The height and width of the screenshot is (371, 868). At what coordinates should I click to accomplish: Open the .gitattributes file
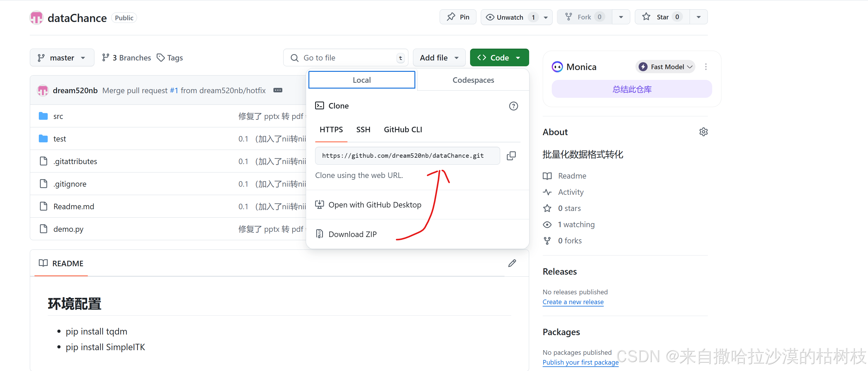click(x=75, y=161)
